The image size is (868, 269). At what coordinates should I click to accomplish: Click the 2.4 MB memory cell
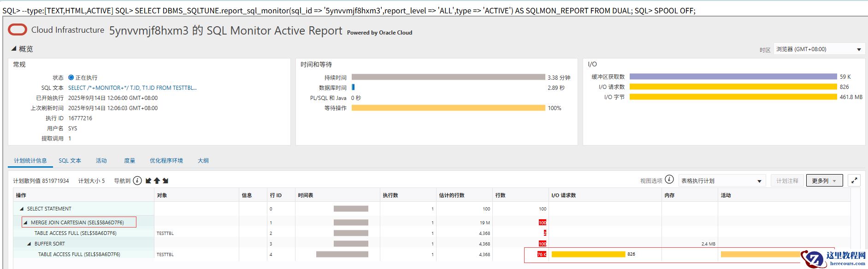708,244
